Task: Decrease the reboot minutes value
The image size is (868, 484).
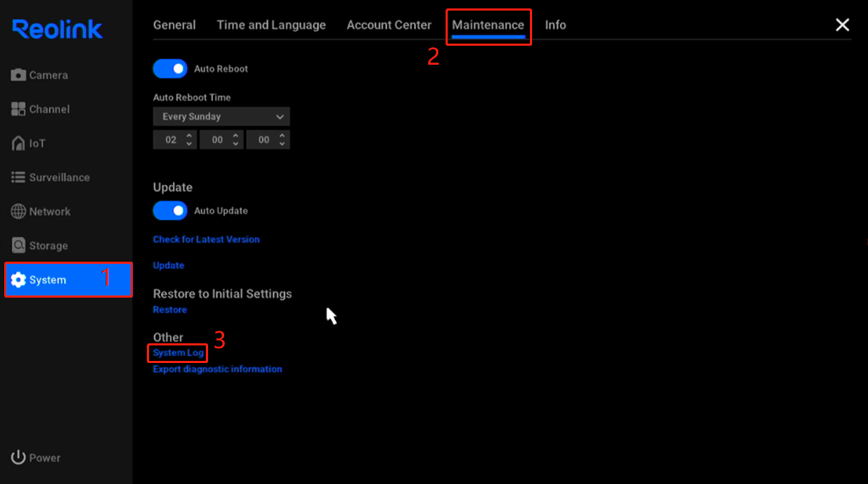Action: coord(235,144)
